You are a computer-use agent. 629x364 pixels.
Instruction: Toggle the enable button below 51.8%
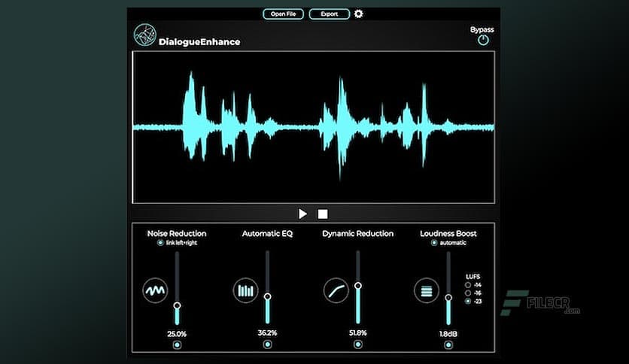[x=358, y=344]
